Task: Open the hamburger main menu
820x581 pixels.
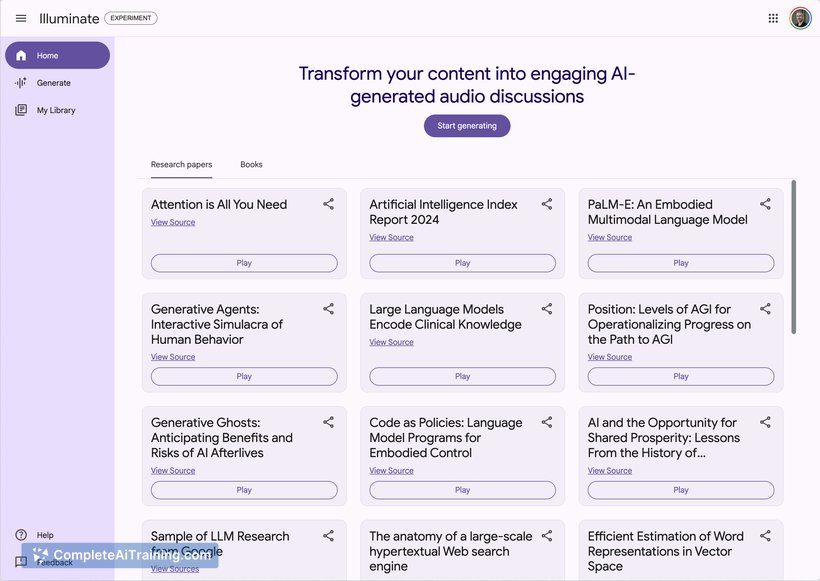Action: coord(21,18)
